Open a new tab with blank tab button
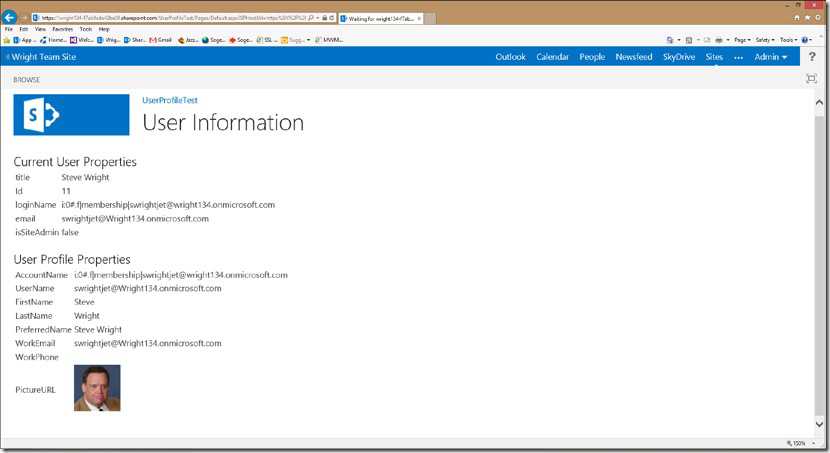This screenshot has height=453, width=830. (x=430, y=19)
